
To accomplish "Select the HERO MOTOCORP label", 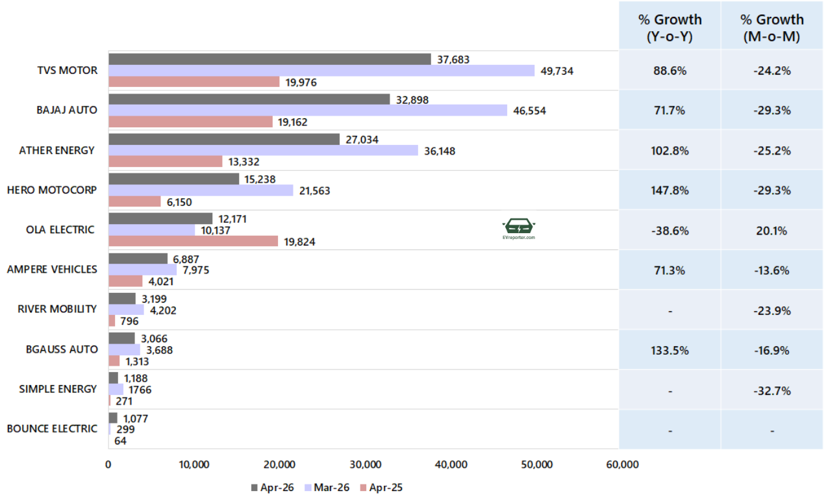I will 52,190.
